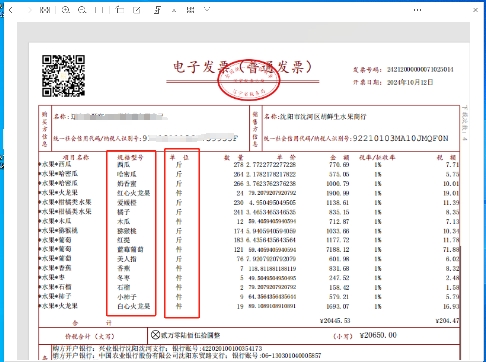Go forward to the next image
The height and width of the screenshot is (362, 486).
point(30,10)
